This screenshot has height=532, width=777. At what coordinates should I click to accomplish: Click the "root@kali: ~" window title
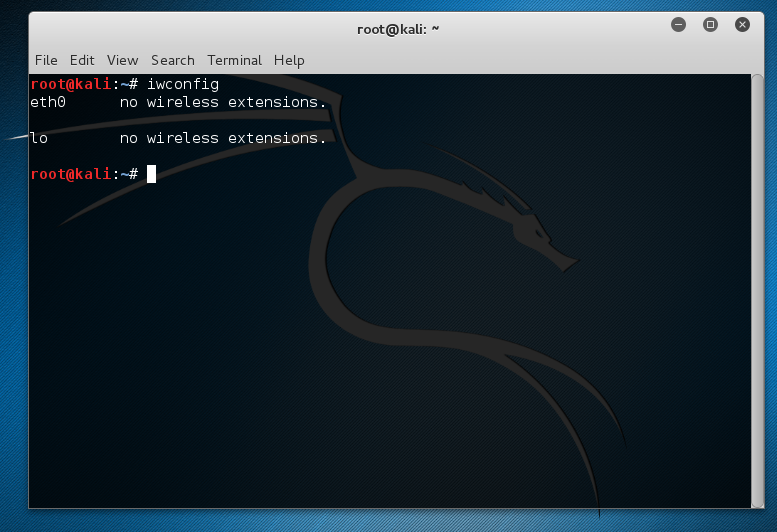click(398, 28)
